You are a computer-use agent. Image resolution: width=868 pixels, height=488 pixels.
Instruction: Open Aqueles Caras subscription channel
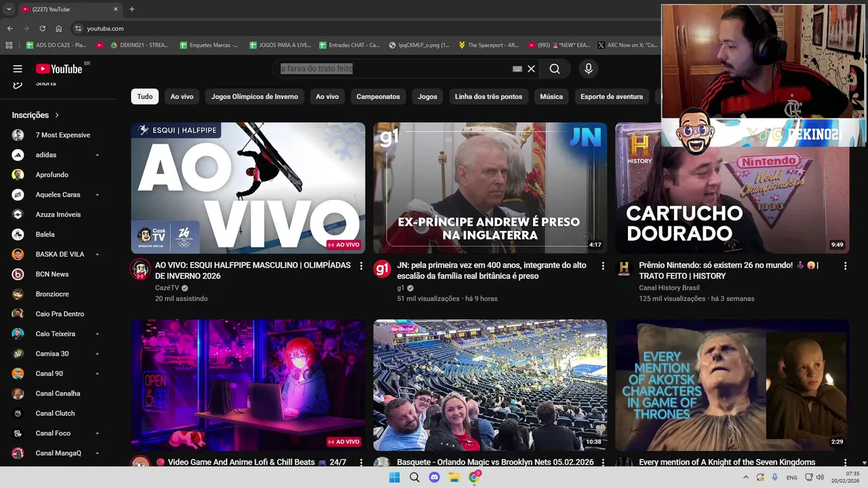click(57, 195)
